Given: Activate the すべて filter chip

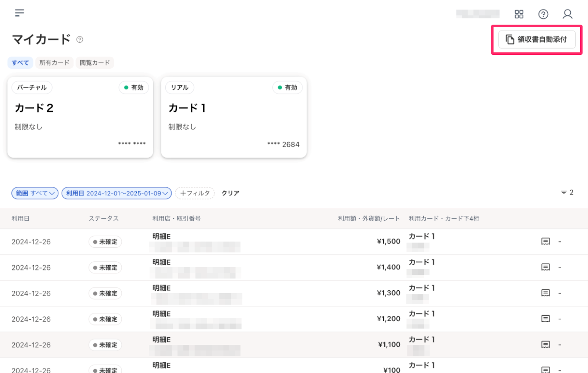Looking at the screenshot, I should point(20,62).
